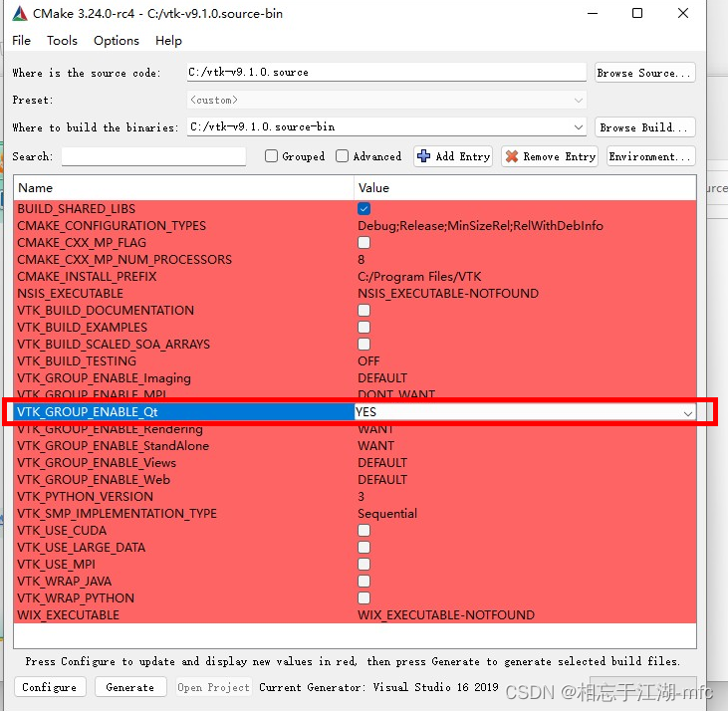Check the VTK_BUILD_DOCUMENTATION box
The height and width of the screenshot is (711, 728).
pyautogui.click(x=364, y=310)
